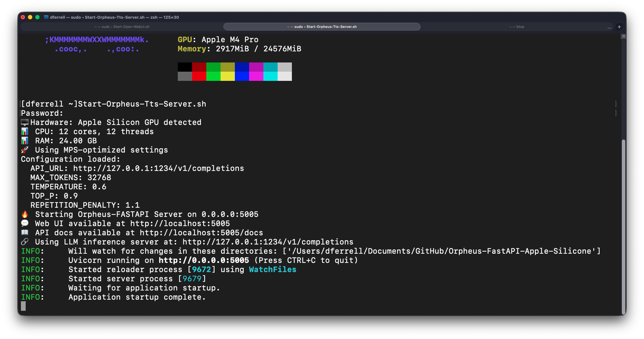Click the new tab plus button
Viewport: 644px width, 339px height.
[619, 27]
